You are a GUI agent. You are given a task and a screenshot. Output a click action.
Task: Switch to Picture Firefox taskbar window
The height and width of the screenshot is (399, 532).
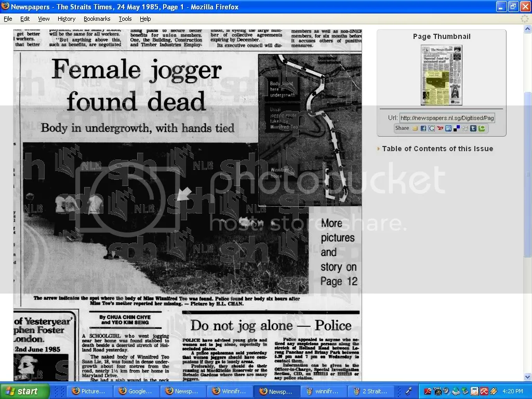[x=89, y=391]
